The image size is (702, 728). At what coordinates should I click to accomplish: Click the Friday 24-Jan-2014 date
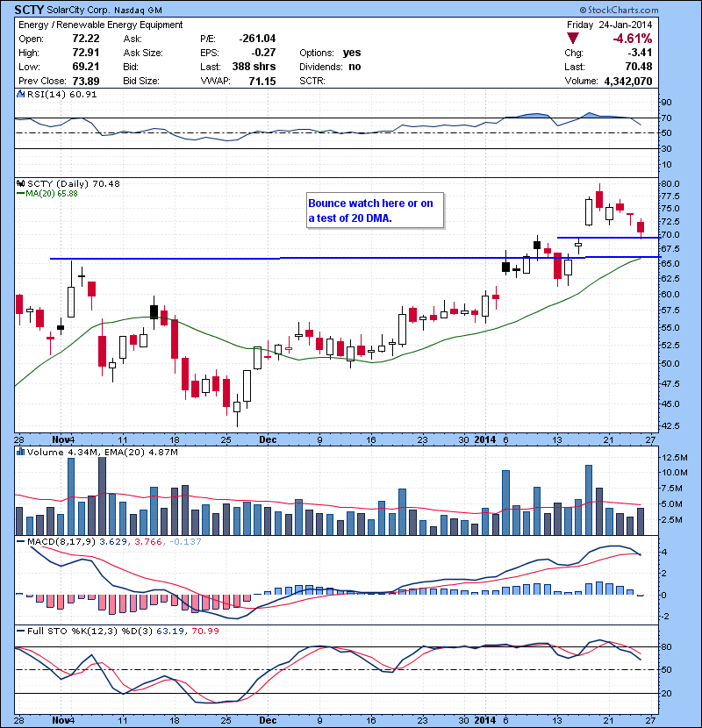(x=610, y=25)
